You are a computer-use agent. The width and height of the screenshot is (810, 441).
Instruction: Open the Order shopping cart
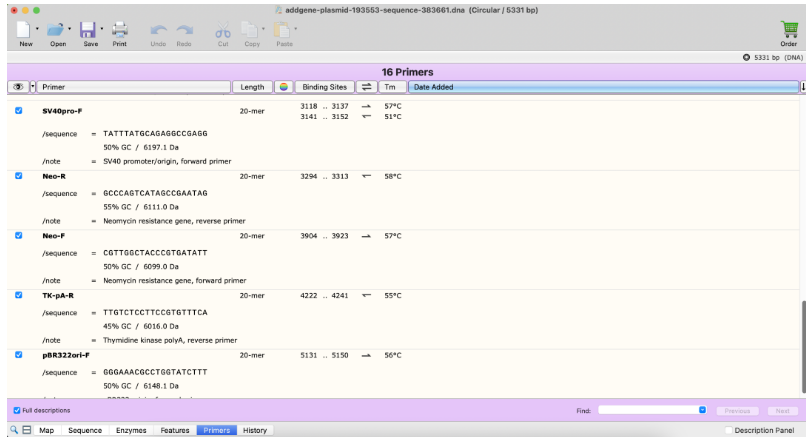(x=789, y=29)
